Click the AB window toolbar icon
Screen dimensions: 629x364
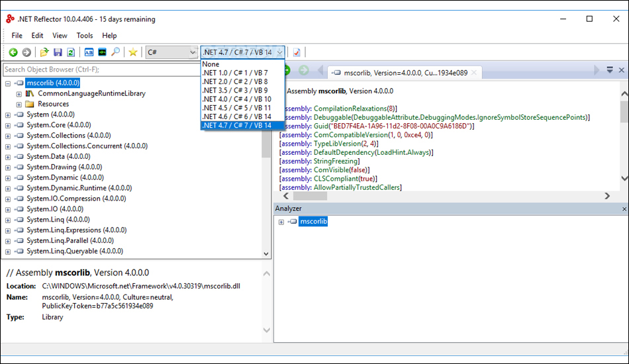(x=89, y=52)
